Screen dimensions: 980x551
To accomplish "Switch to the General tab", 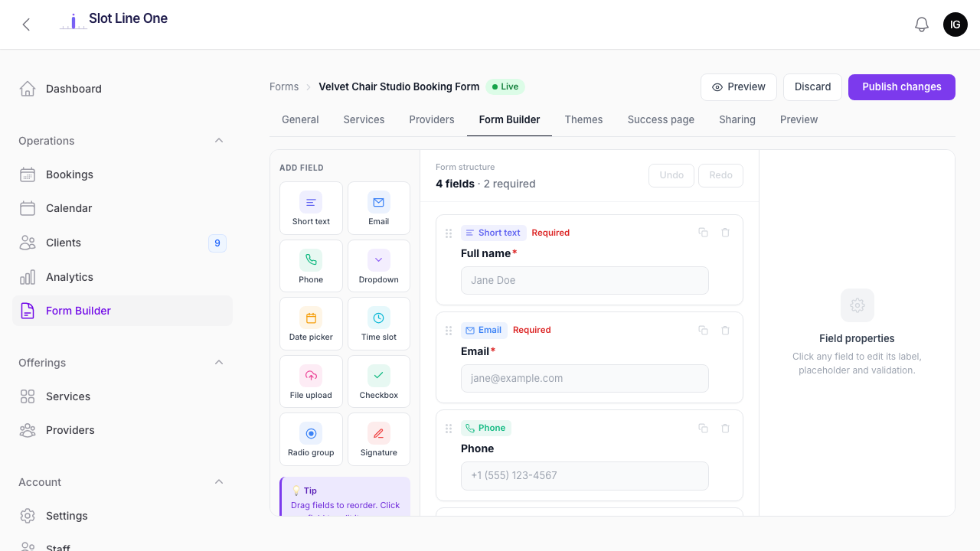I will (300, 119).
